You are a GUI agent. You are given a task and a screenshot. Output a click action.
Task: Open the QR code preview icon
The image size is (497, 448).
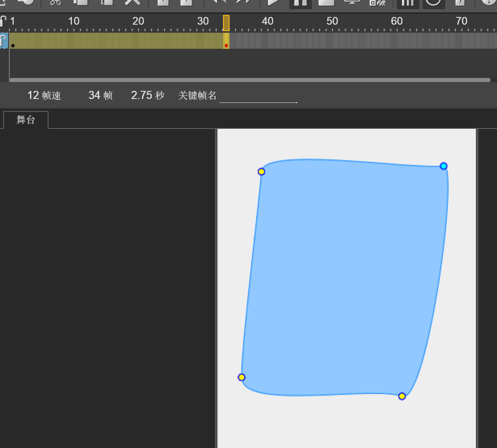coord(377,2)
